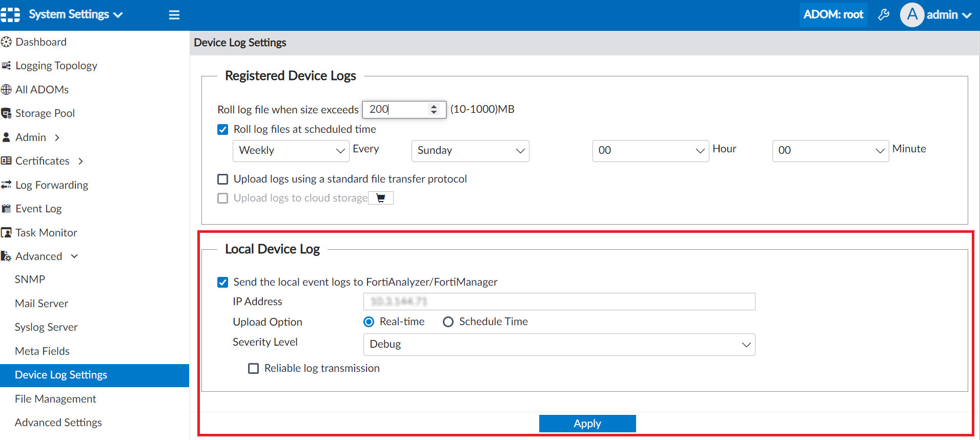Image resolution: width=980 pixels, height=440 pixels.
Task: Click the admin avatar icon
Action: click(x=912, y=14)
